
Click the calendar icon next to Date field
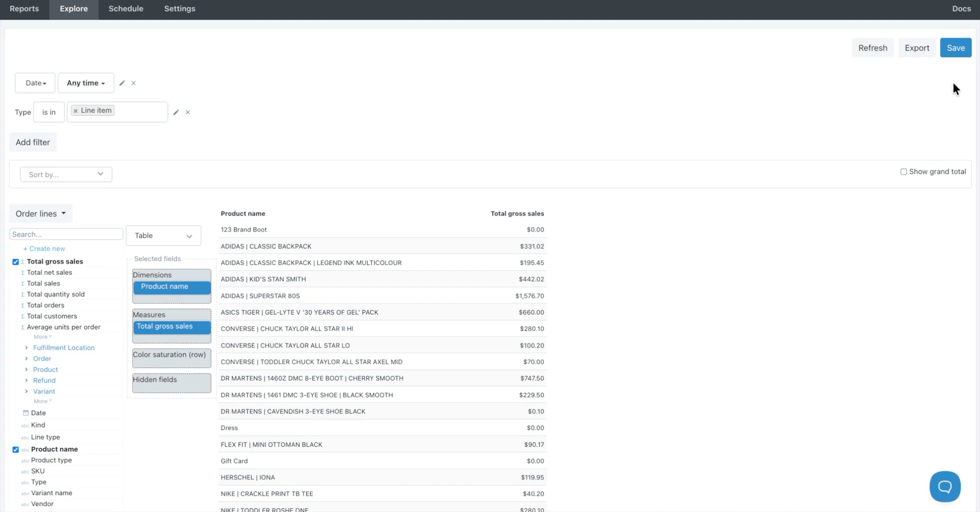[26, 413]
